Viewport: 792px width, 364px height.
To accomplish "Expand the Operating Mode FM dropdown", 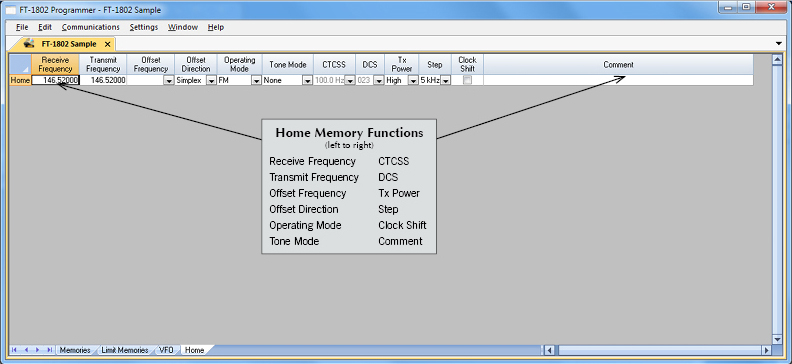I will [x=256, y=80].
